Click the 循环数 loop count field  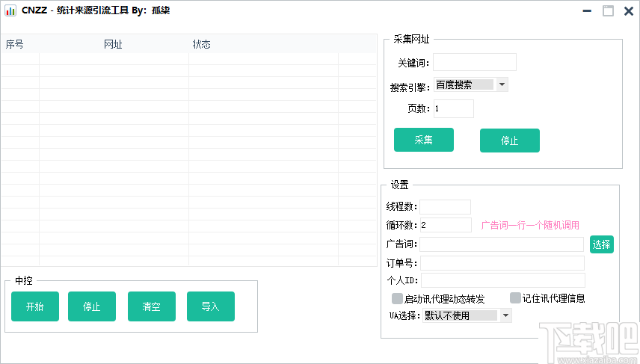point(446,225)
